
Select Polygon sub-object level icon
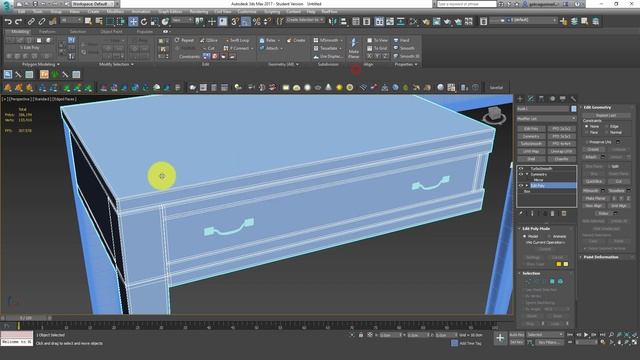[552, 281]
